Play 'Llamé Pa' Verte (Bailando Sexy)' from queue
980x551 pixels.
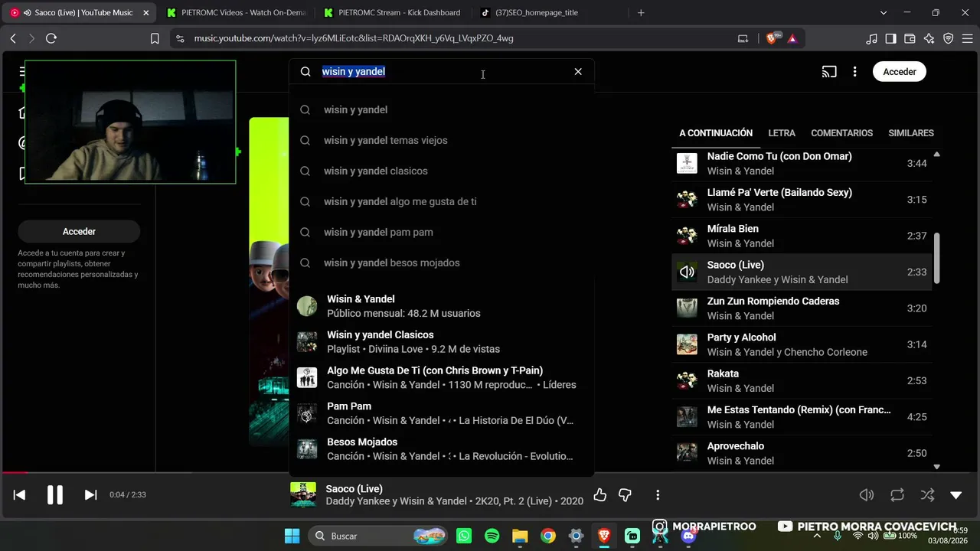[x=802, y=200]
